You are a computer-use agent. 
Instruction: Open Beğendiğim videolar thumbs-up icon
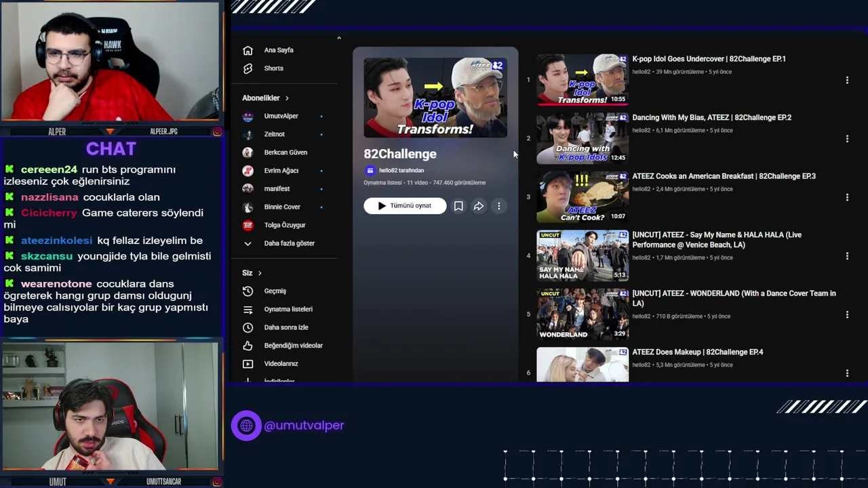coord(248,346)
